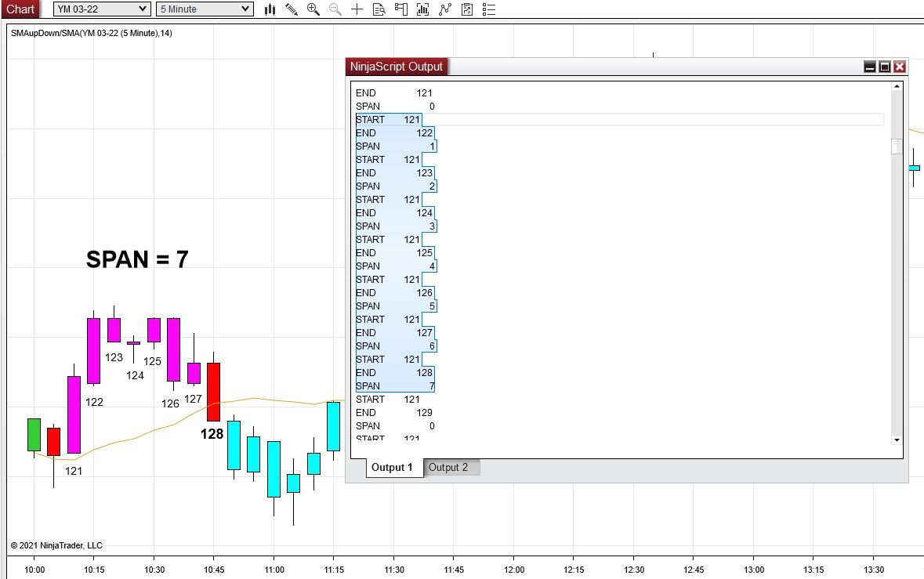Open the Chart Trader icon
This screenshot has width=924, height=579.
[401, 9]
